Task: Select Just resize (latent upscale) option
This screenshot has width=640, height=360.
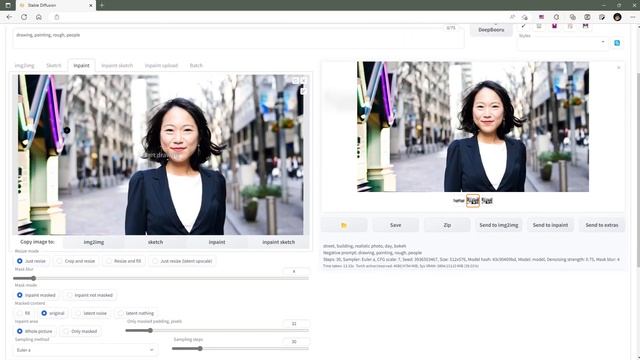Action: (x=182, y=261)
